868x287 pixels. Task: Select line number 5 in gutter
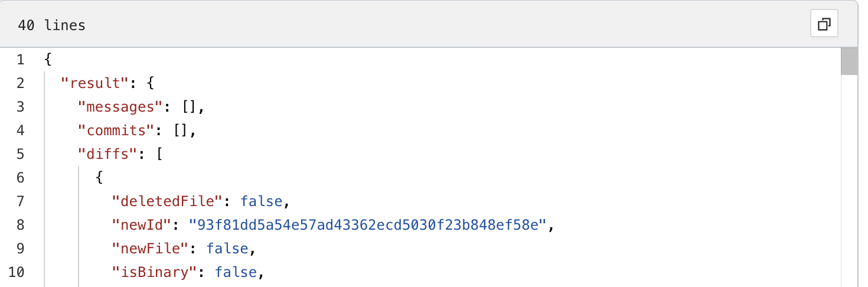point(21,154)
